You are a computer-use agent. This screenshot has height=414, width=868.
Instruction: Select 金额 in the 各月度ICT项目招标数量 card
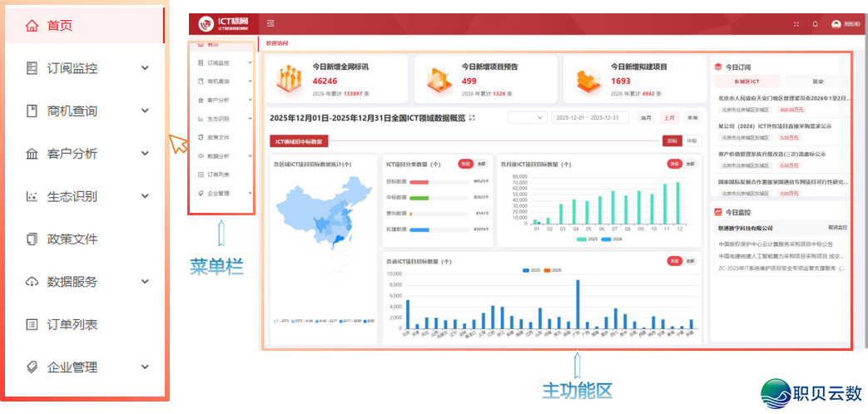pos(690,164)
